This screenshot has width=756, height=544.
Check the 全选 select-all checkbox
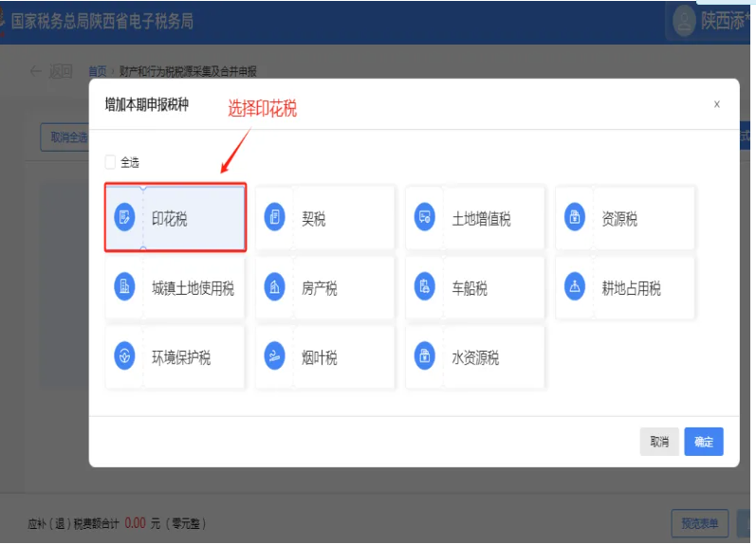click(x=111, y=162)
